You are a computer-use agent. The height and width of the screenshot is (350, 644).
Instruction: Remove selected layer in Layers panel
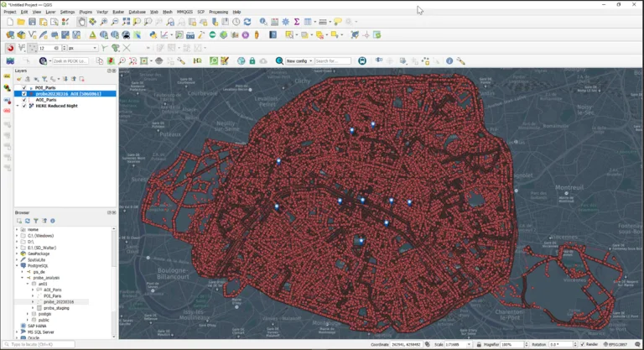pyautogui.click(x=81, y=79)
